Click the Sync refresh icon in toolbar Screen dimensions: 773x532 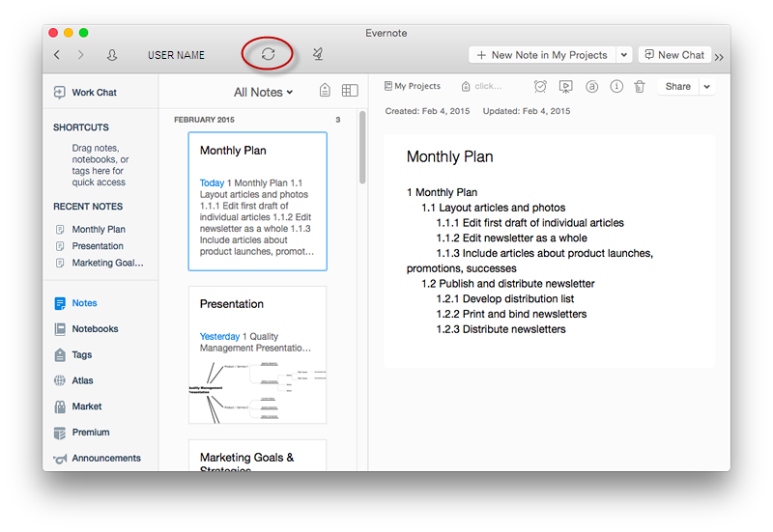[268, 54]
